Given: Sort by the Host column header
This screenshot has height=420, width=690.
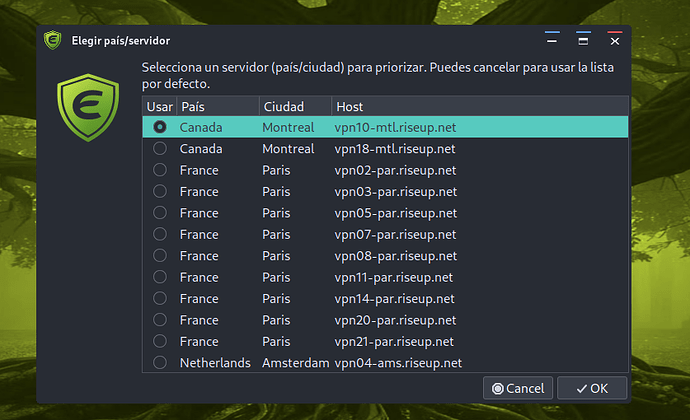Looking at the screenshot, I should pyautogui.click(x=480, y=107).
